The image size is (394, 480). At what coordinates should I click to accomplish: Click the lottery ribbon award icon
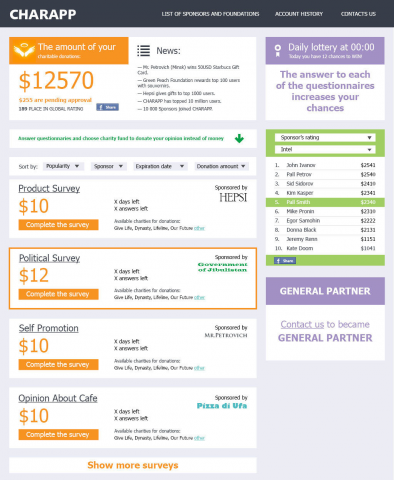[278, 50]
